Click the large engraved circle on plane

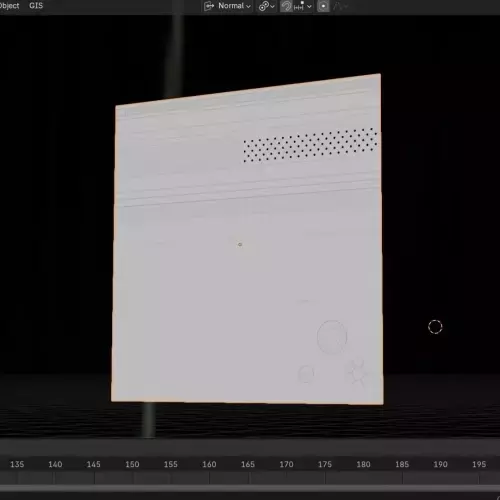[332, 337]
